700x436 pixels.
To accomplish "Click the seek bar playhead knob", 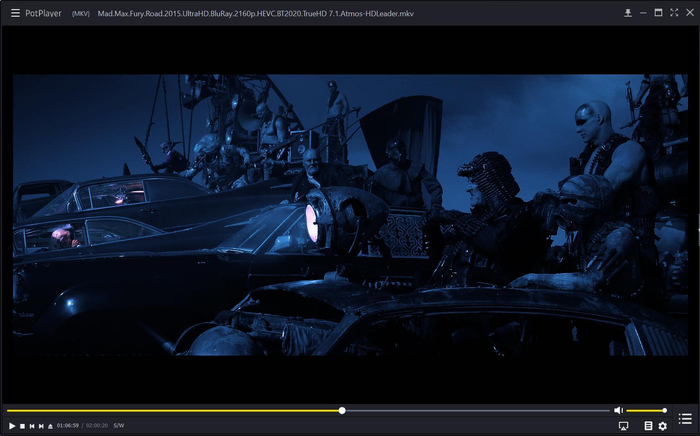I will pos(342,411).
